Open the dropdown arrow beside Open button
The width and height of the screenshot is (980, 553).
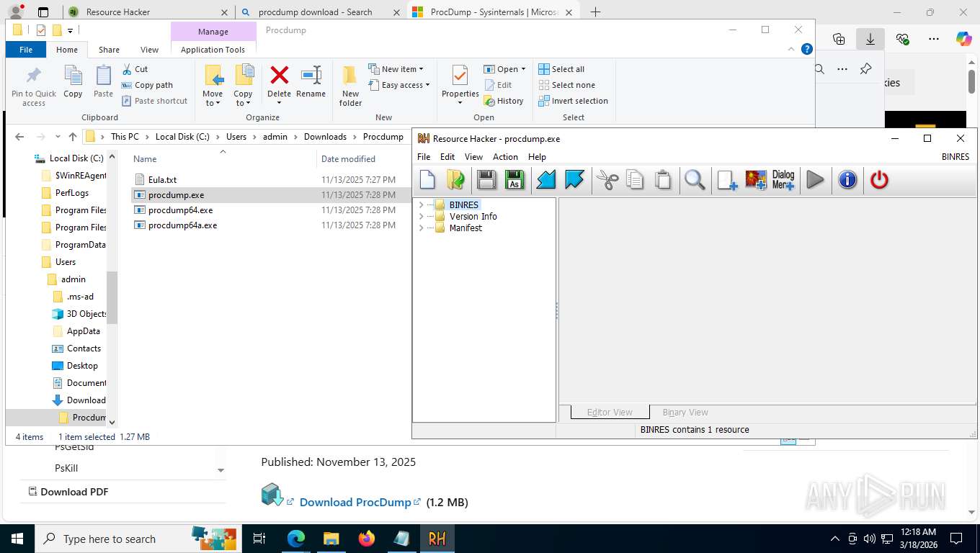(x=523, y=69)
